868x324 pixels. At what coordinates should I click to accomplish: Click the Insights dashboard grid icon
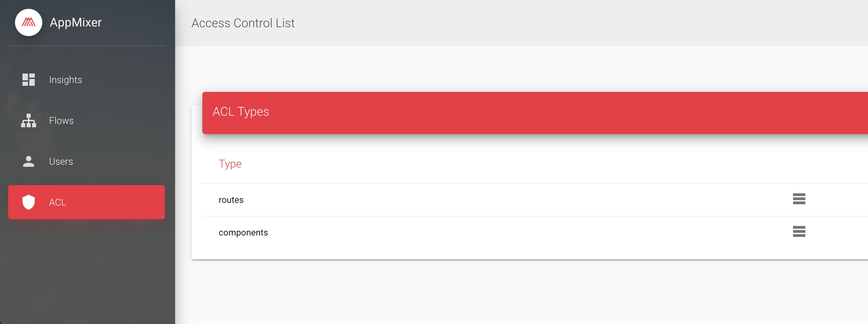(29, 80)
